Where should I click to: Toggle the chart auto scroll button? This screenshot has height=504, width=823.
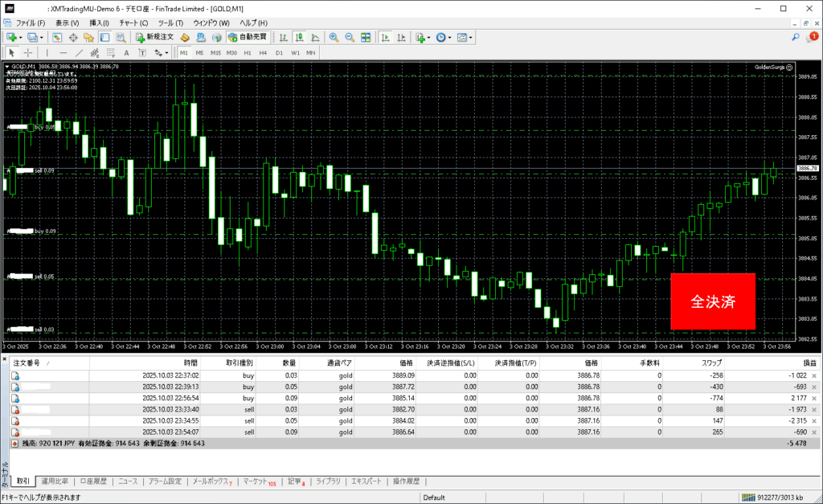[x=386, y=37]
